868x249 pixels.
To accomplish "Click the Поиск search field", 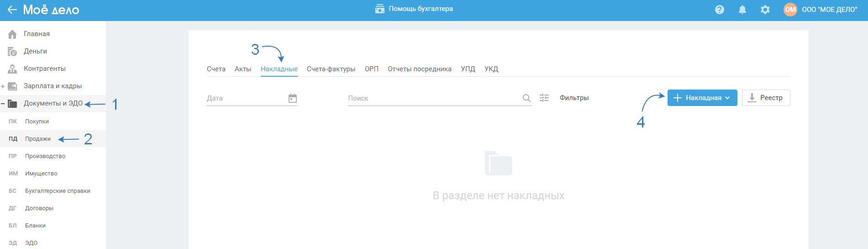I will (440, 98).
